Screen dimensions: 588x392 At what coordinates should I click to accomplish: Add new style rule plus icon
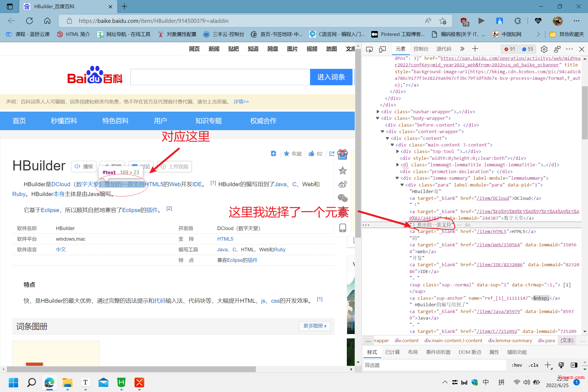pyautogui.click(x=548, y=365)
